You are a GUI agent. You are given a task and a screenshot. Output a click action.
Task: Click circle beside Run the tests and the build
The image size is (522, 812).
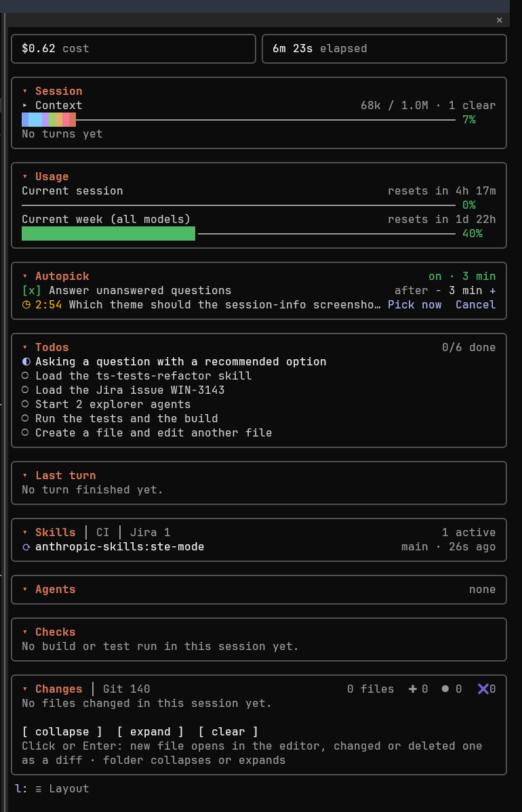(25, 418)
